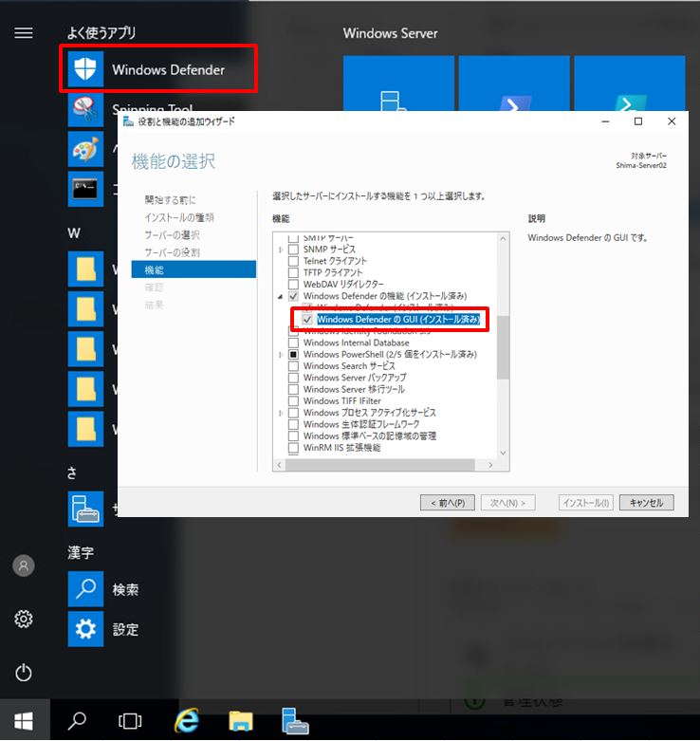The width and height of the screenshot is (700, 741).
Task: Expand the Windows PowerShell node
Action: tap(281, 355)
